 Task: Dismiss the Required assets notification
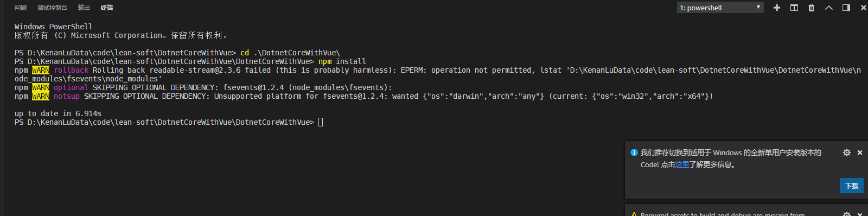click(860, 214)
